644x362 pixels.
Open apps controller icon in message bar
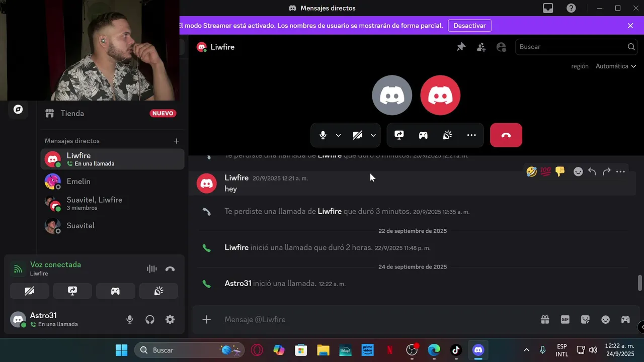[x=625, y=319]
